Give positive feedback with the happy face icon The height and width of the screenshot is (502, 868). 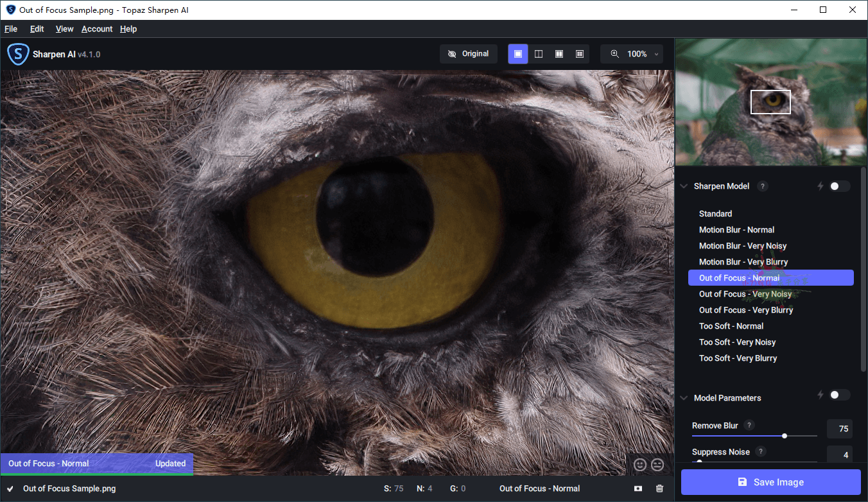click(x=639, y=464)
